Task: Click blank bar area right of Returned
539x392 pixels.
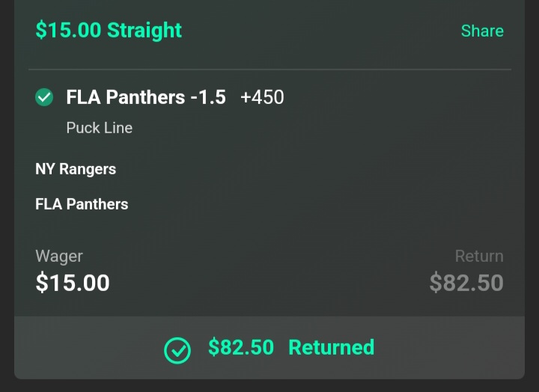Action: tap(449, 348)
